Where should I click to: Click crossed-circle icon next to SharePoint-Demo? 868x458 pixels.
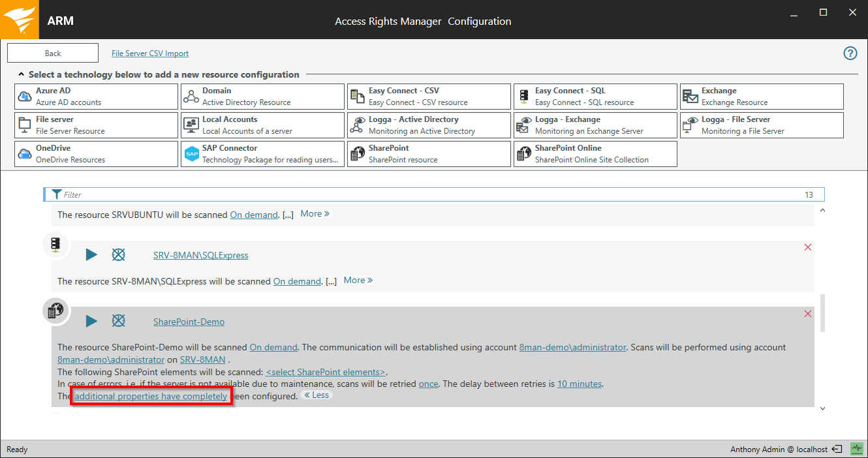point(118,321)
